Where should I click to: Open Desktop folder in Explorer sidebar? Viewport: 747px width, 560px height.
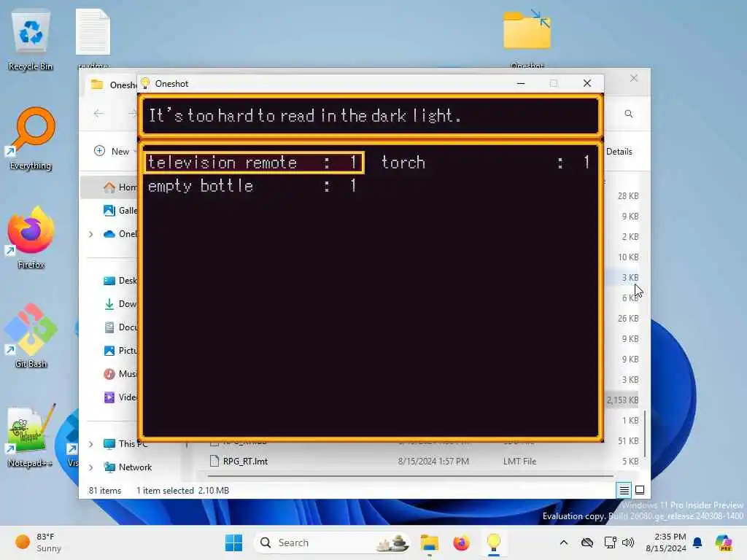[x=120, y=281]
